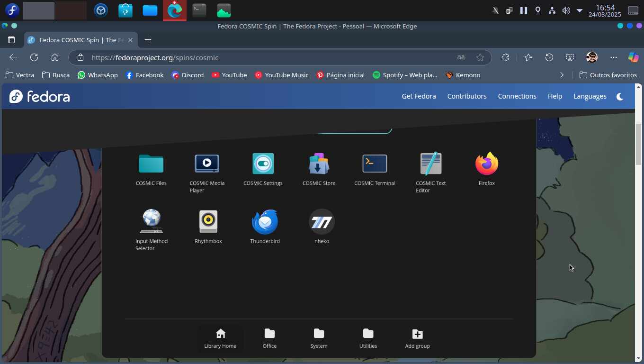Click Add group button
The image size is (644, 364).
pyautogui.click(x=417, y=339)
